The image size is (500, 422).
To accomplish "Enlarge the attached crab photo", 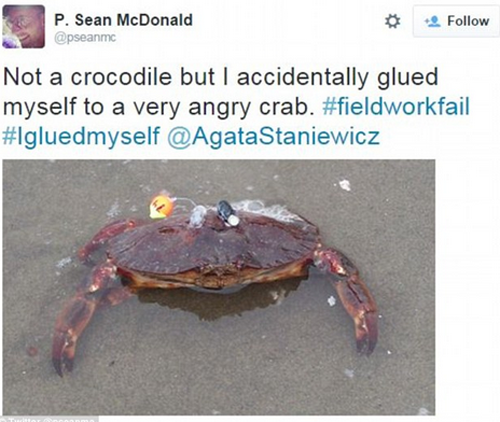I will 219,287.
